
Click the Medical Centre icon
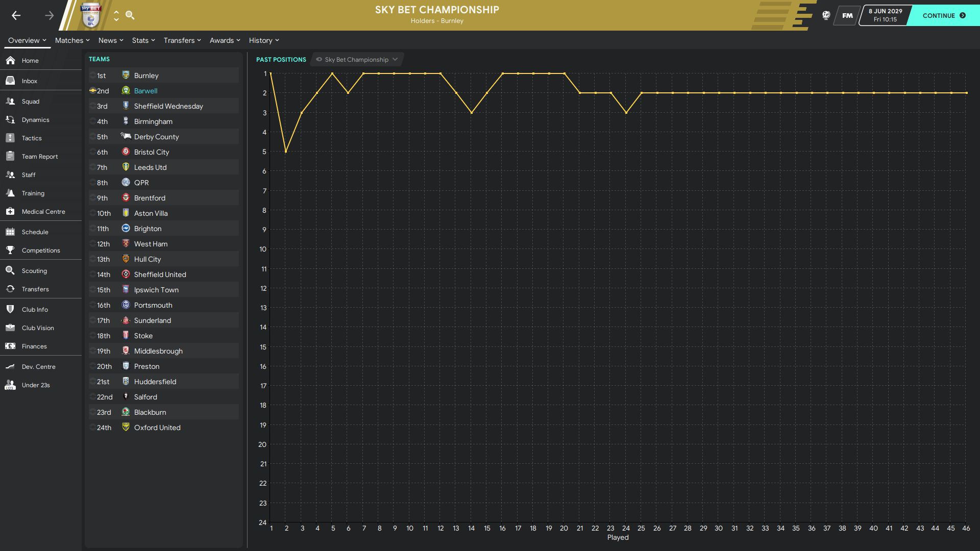click(x=10, y=211)
